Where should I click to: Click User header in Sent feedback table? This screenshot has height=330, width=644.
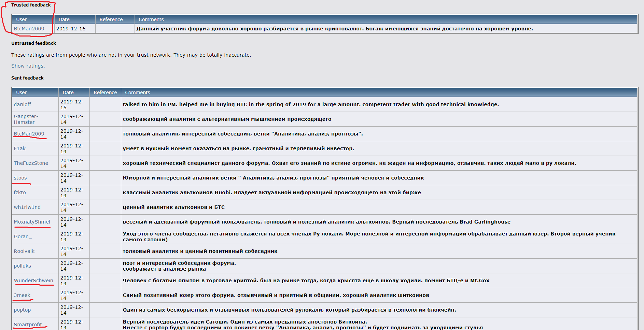[21, 92]
